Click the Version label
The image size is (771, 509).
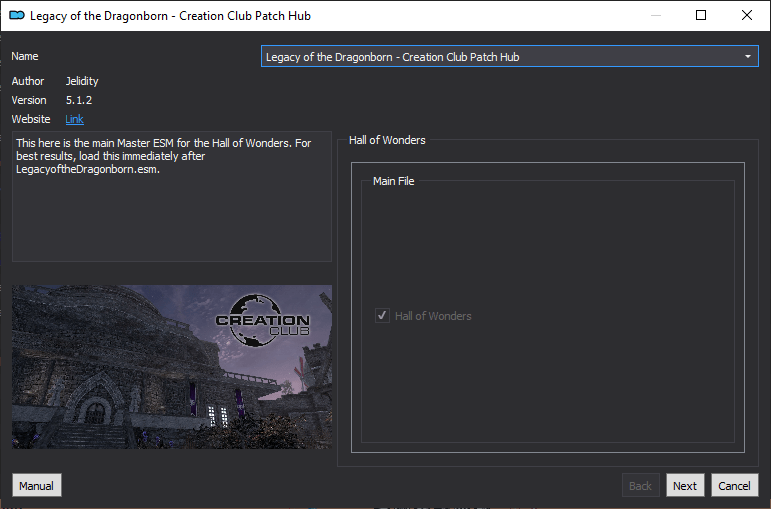click(x=29, y=100)
